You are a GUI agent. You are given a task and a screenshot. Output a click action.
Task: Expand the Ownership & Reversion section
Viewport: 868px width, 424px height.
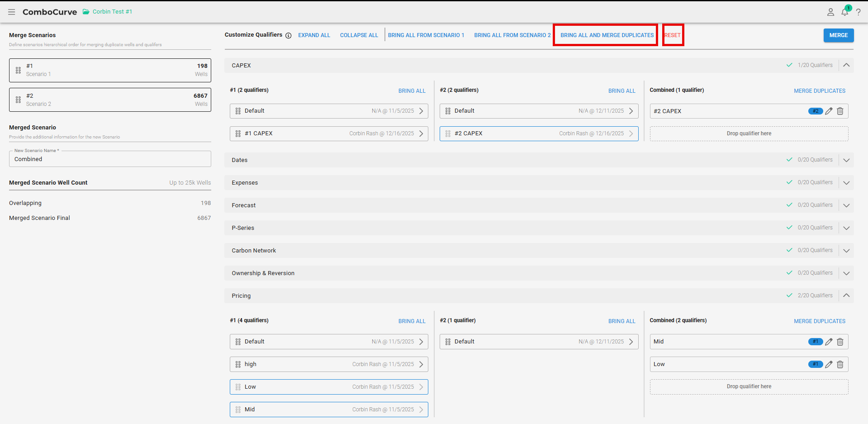click(846, 273)
